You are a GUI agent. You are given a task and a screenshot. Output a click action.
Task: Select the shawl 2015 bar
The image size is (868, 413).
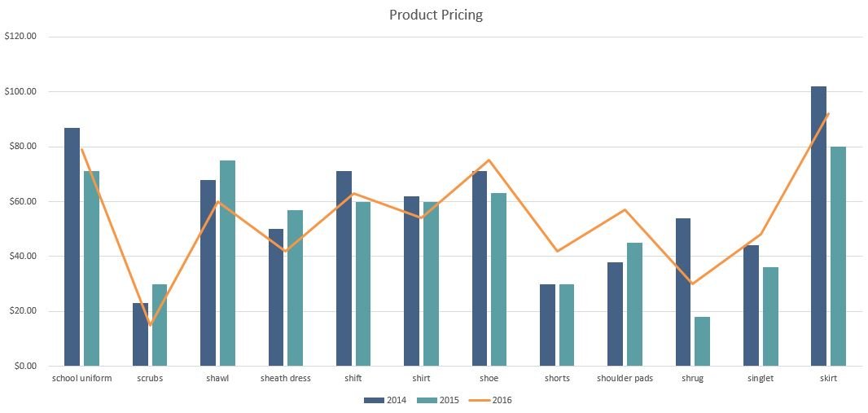[x=227, y=263]
